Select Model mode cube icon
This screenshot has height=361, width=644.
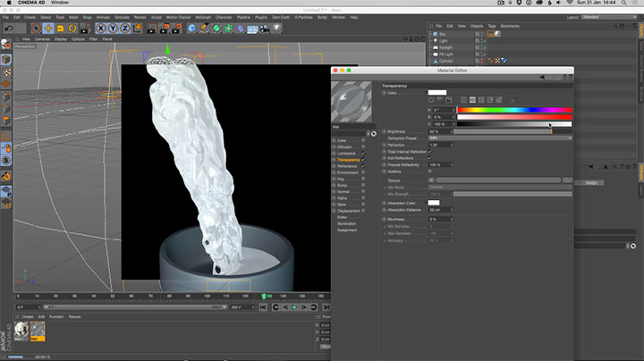click(x=5, y=60)
